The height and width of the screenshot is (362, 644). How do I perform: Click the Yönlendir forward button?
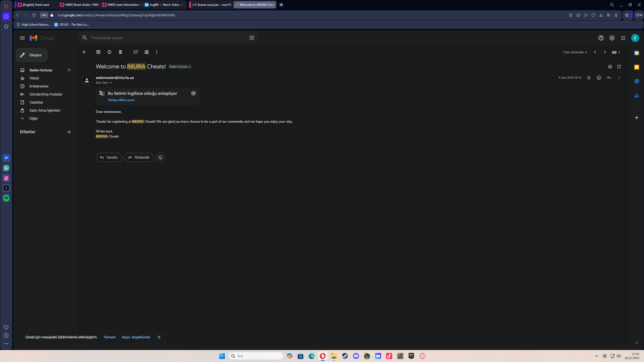click(139, 157)
